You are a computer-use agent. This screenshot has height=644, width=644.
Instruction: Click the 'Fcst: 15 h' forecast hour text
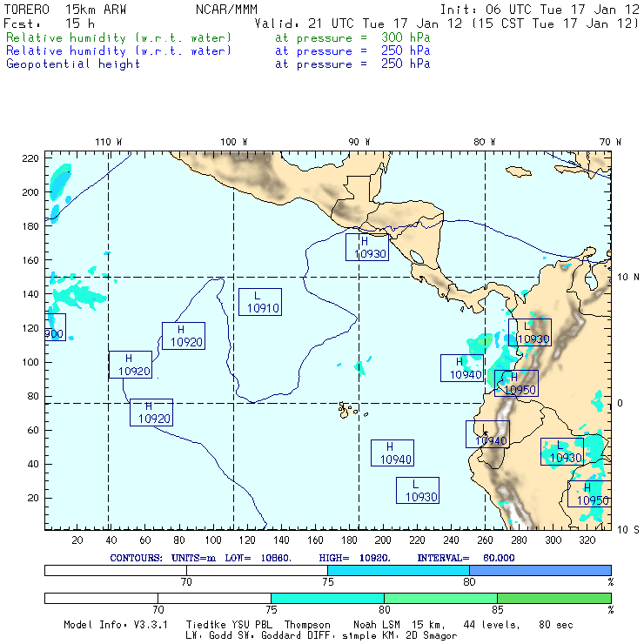coord(49,23)
